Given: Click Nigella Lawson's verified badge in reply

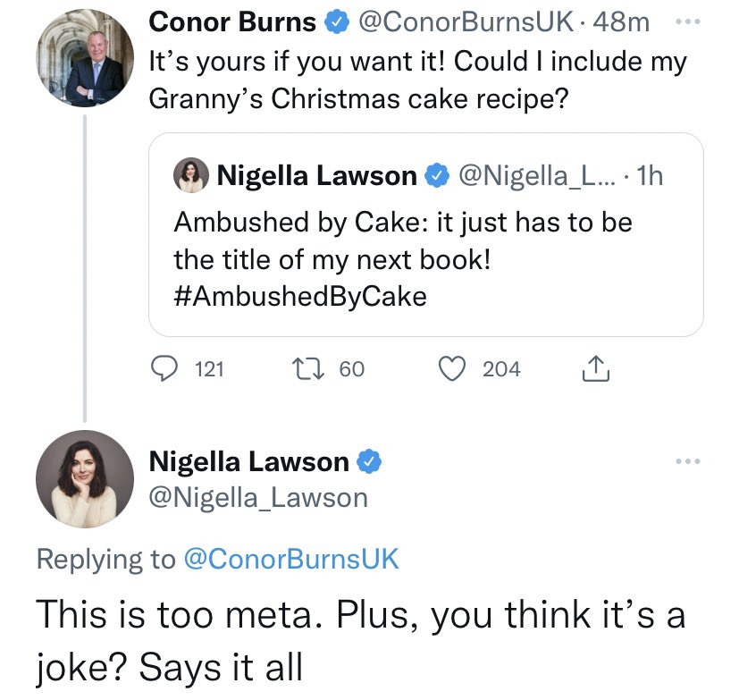Looking at the screenshot, I should (370, 462).
